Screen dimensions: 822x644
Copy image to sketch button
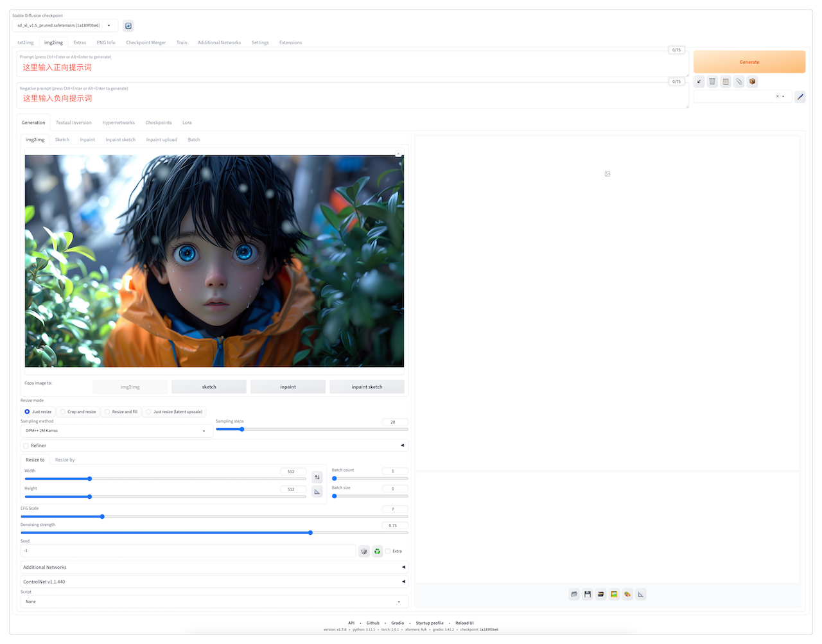(x=209, y=387)
